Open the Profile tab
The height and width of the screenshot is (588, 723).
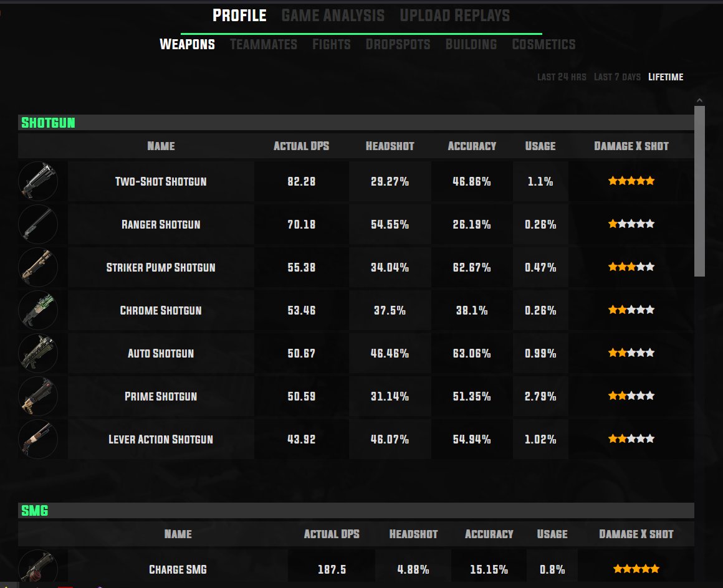pyautogui.click(x=239, y=16)
